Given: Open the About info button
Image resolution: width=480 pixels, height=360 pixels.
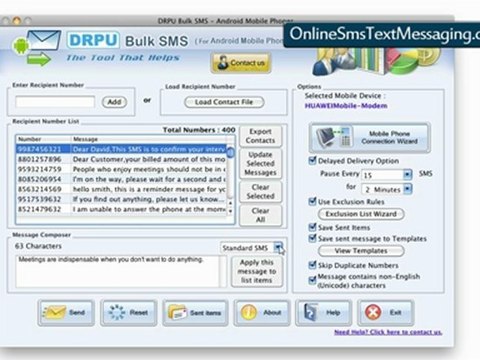Looking at the screenshot, I should pyautogui.click(x=262, y=313).
